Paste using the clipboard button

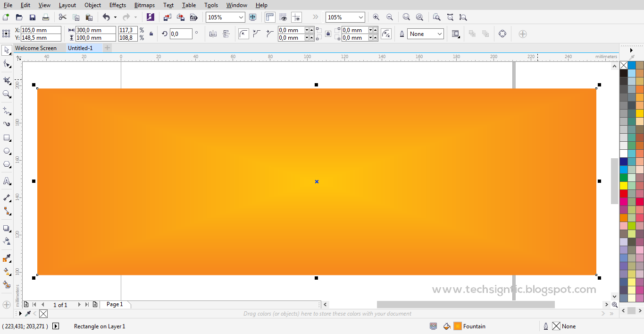pos(89,17)
